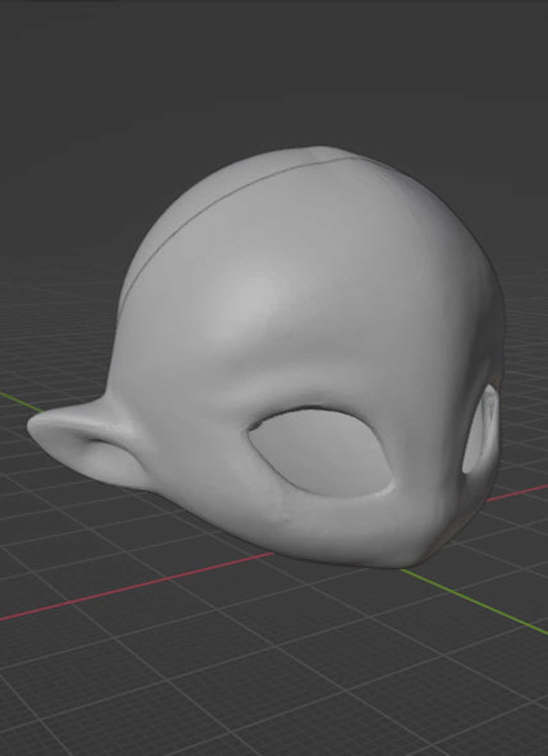Select the sculpted head model
Screen dimensions: 548x756
pos(304,355)
